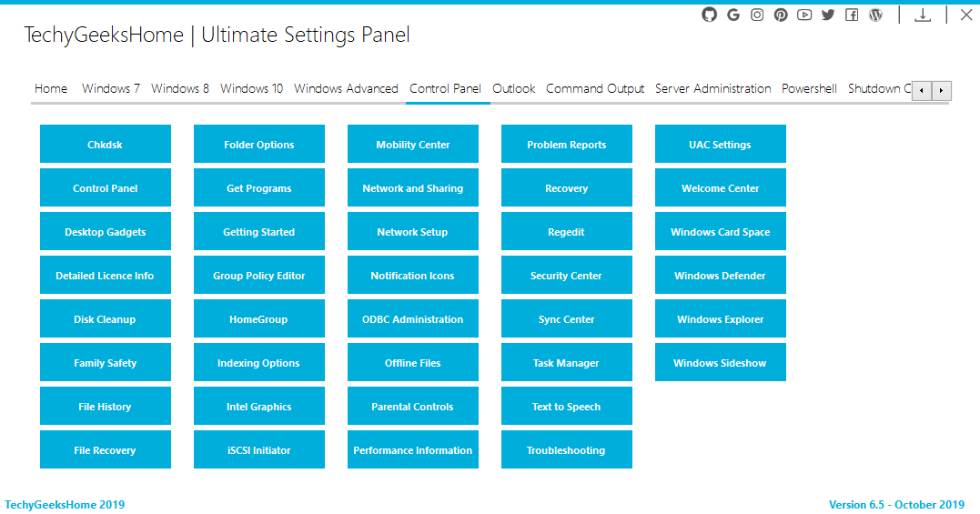980x514 pixels.
Task: Open the GitHub icon link
Action: coord(710,15)
